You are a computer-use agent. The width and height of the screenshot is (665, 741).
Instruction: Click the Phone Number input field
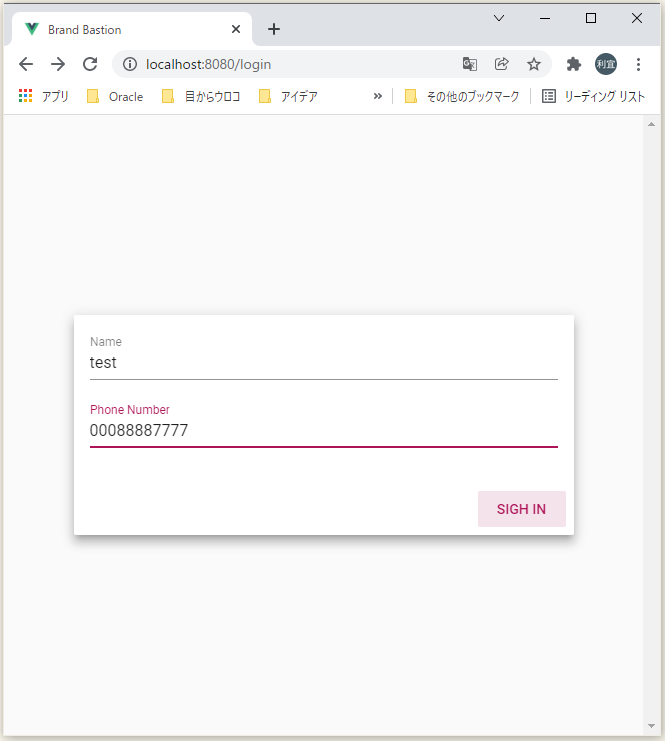pyautogui.click(x=324, y=430)
